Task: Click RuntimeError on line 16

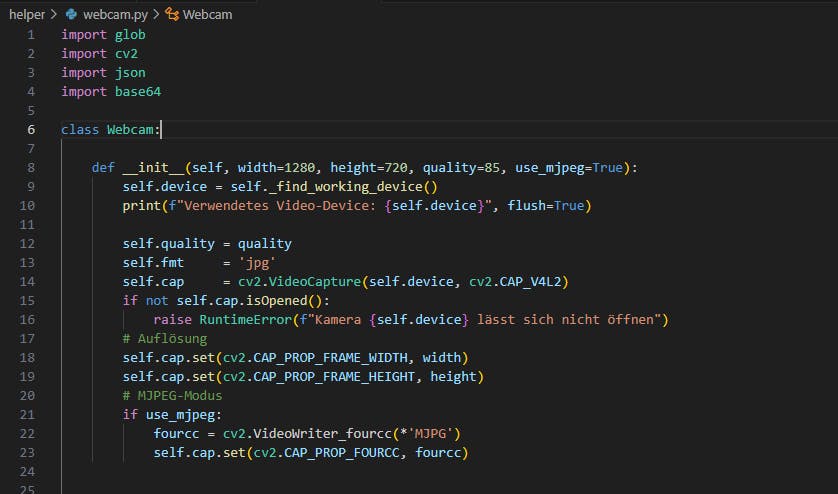Action: coord(245,320)
